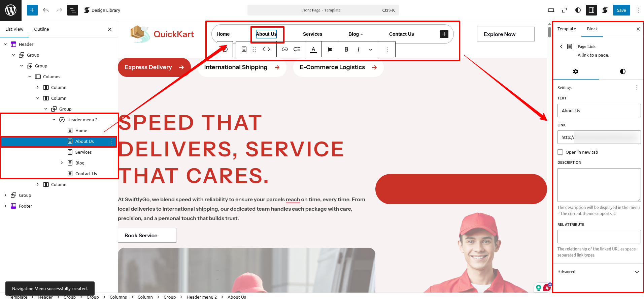Image resolution: width=644 pixels, height=301 pixels.
Task: Toggle the settings sidebar panel button
Action: coord(591,10)
